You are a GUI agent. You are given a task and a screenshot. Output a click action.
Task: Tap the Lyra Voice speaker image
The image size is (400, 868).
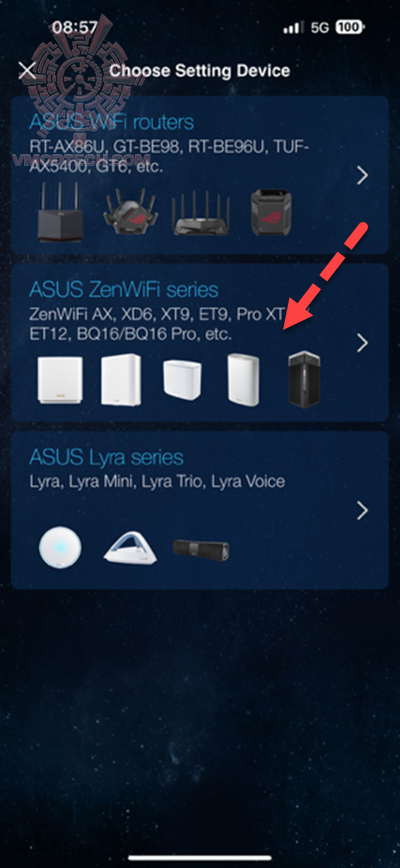click(x=201, y=548)
